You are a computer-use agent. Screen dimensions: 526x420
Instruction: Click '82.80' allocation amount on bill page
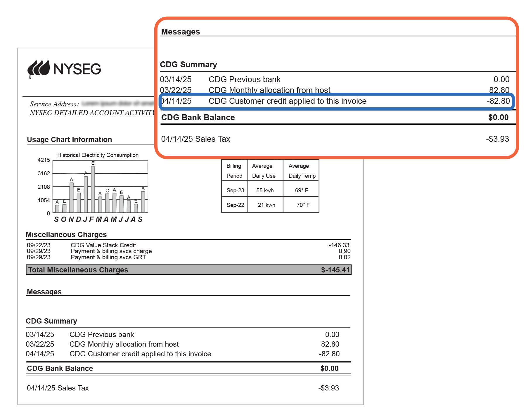point(330,344)
